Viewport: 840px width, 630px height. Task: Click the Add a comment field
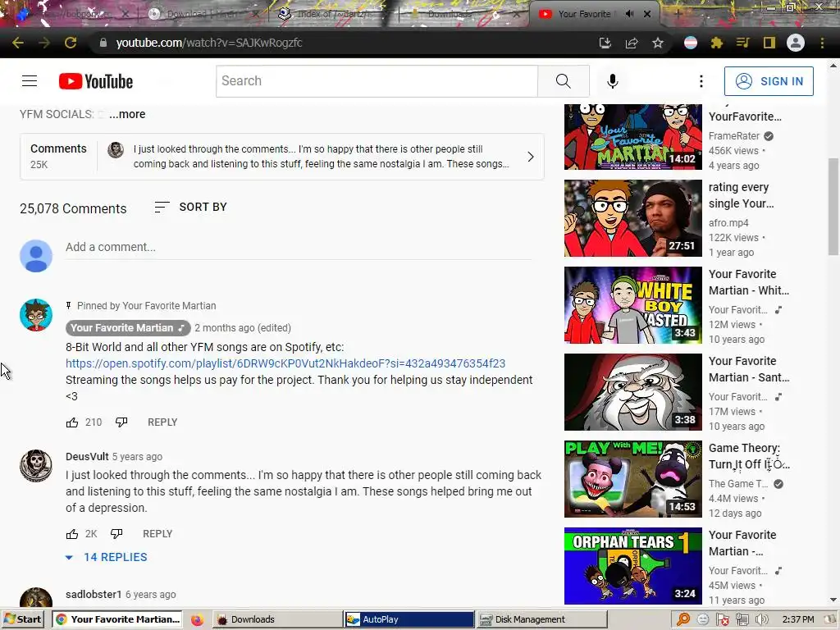pos(299,247)
